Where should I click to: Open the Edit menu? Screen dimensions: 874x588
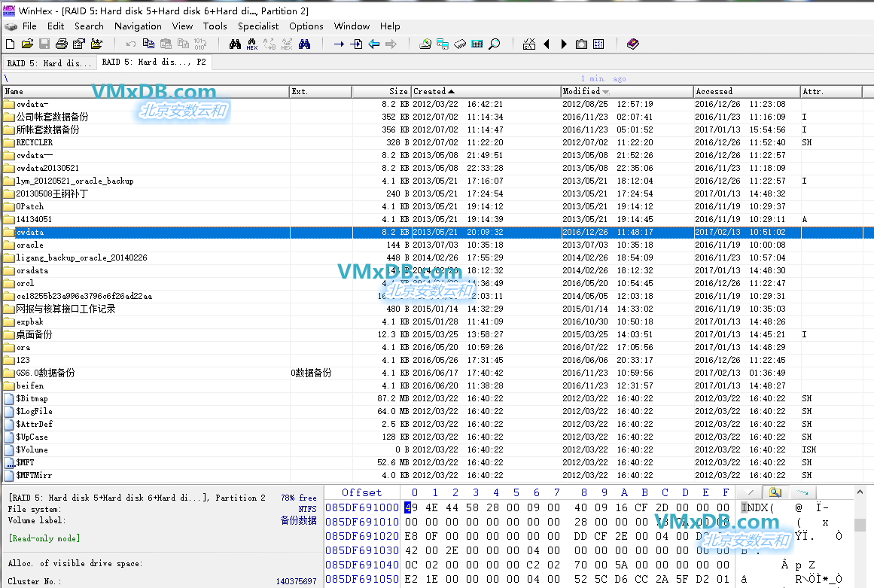click(56, 26)
